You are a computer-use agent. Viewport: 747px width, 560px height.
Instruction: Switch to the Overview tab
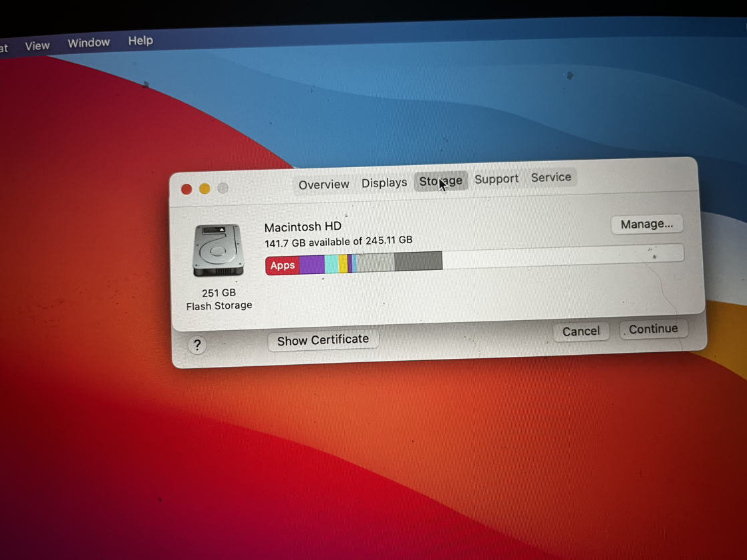pyautogui.click(x=324, y=184)
